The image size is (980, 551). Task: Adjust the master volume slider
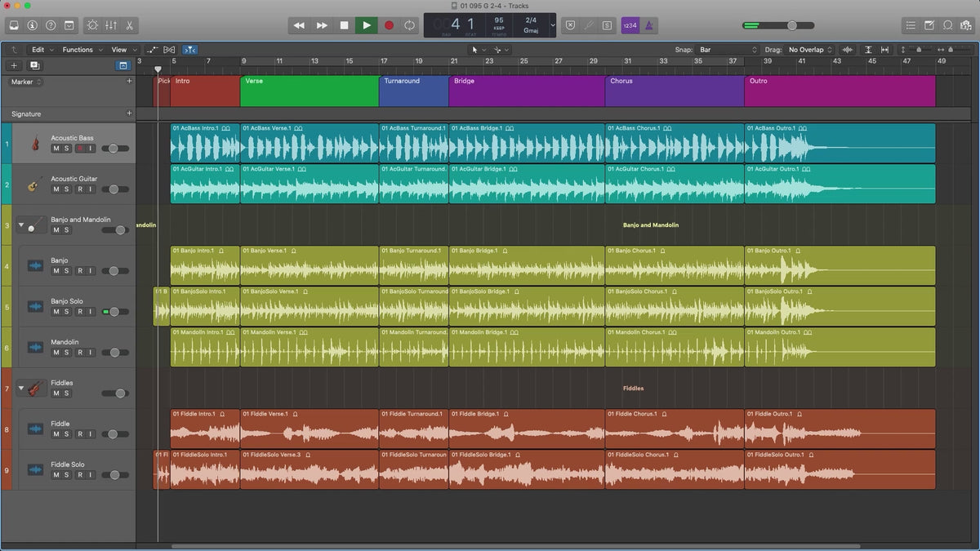pyautogui.click(x=791, y=25)
